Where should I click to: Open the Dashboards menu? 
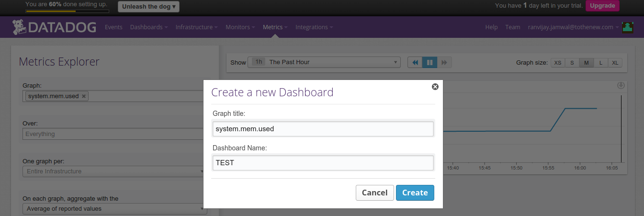[148, 27]
